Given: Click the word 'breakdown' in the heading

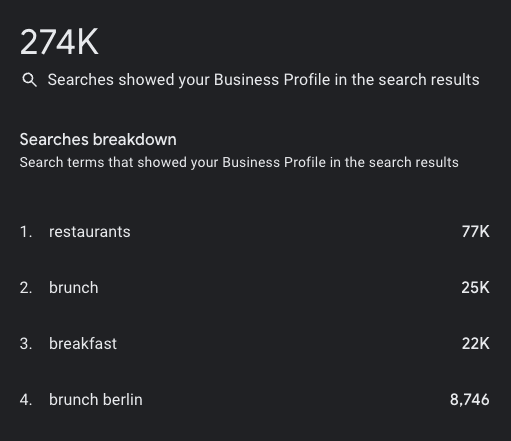Looking at the screenshot, I should pos(135,139).
